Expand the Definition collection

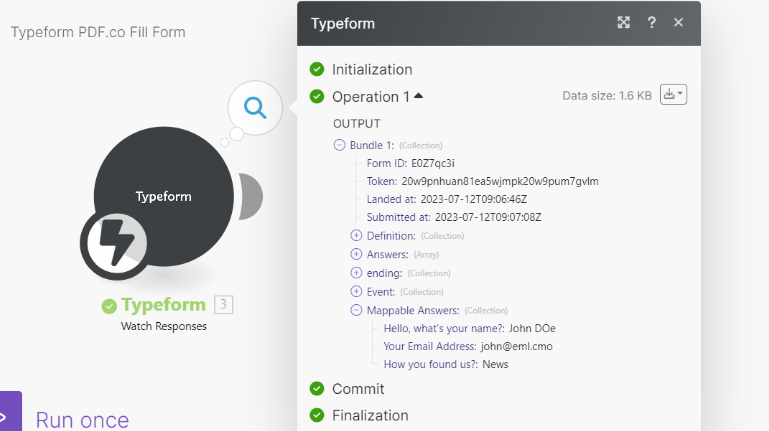pyautogui.click(x=356, y=235)
